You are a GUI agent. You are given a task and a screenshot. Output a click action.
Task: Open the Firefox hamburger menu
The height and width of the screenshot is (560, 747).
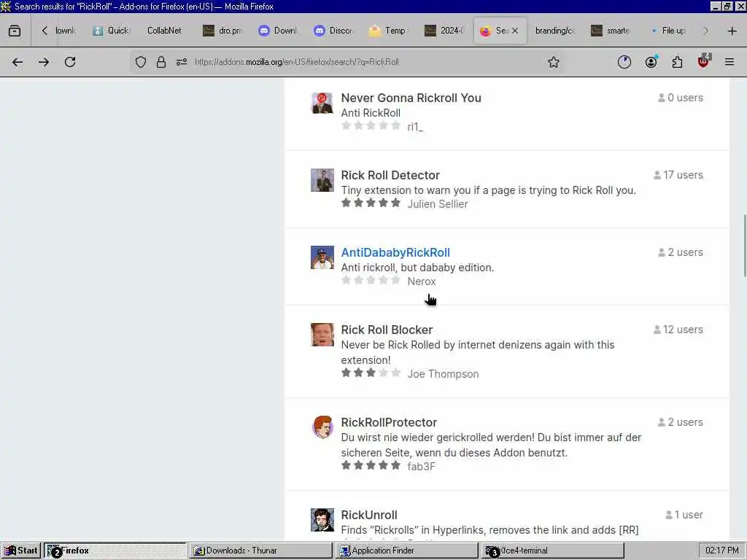click(x=729, y=62)
